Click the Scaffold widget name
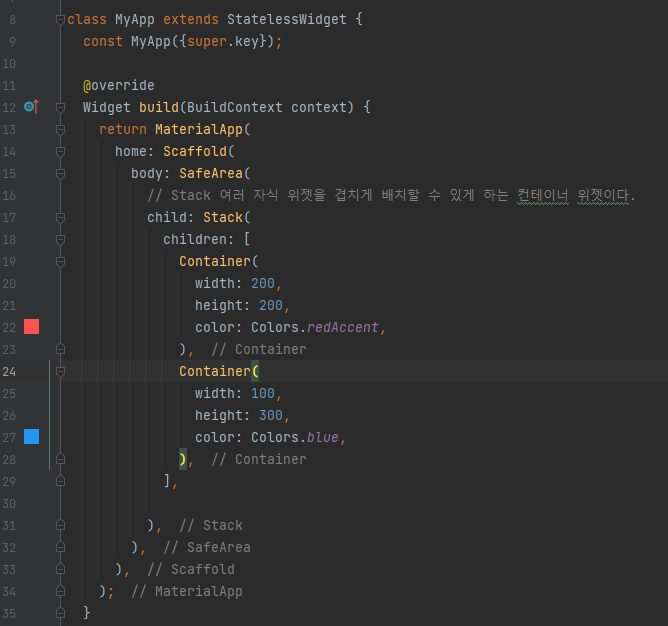The height and width of the screenshot is (626, 668). (x=195, y=152)
